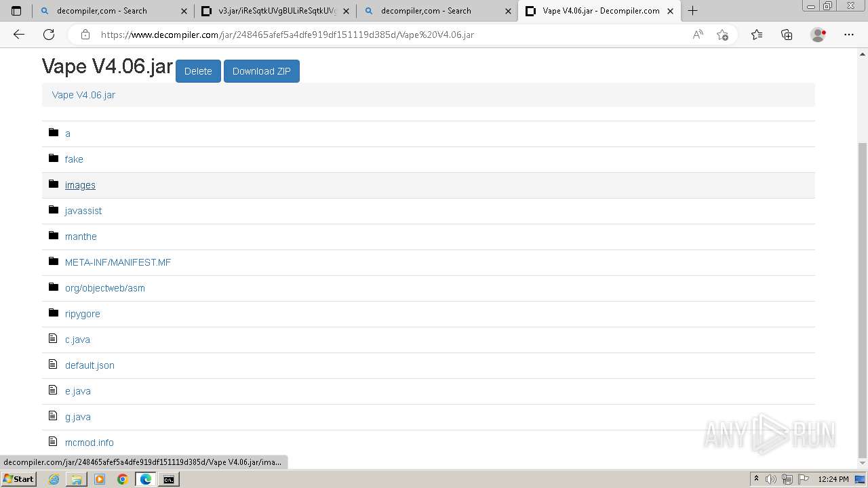868x488 pixels.
Task: Open the 'javassist' folder link
Action: [x=83, y=211]
